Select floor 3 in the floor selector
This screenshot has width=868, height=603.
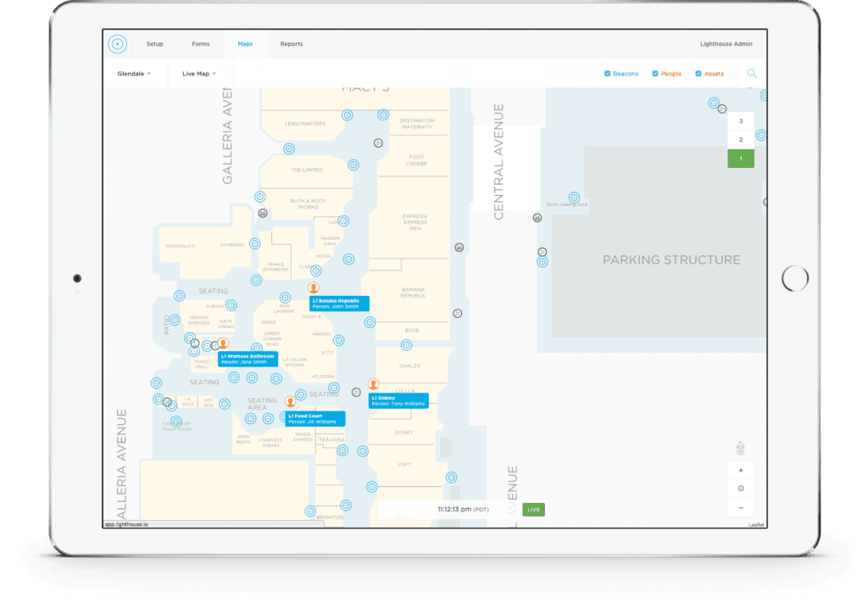tap(740, 121)
